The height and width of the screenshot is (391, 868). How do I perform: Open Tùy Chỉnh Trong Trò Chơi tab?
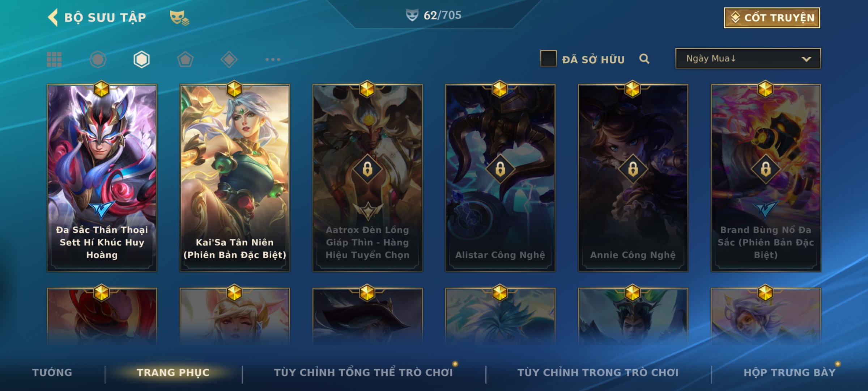(x=598, y=373)
